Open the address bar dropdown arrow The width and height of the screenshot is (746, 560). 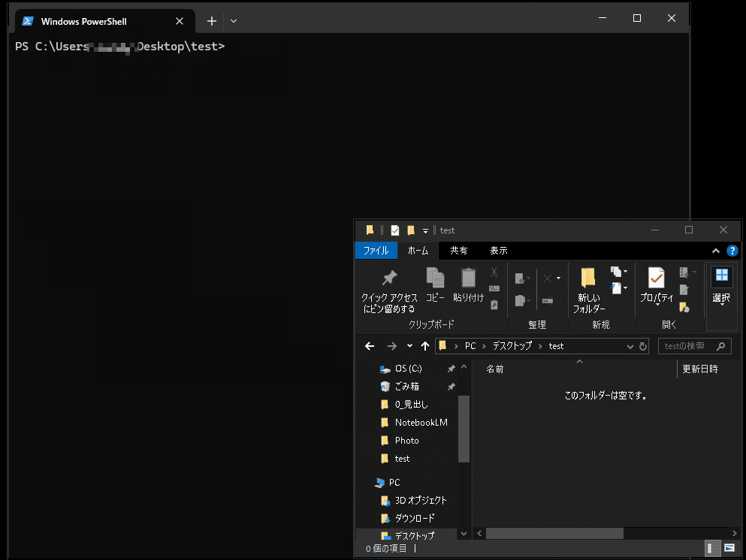pos(630,346)
